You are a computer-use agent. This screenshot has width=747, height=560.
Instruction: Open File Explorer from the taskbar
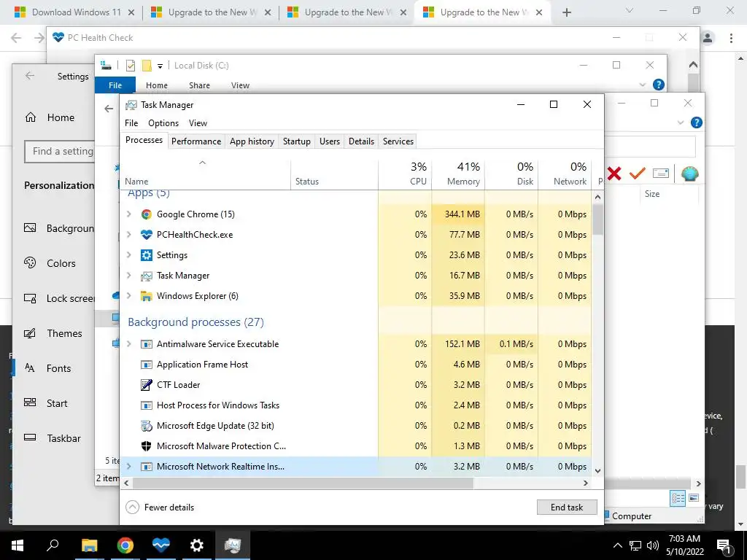pos(89,545)
